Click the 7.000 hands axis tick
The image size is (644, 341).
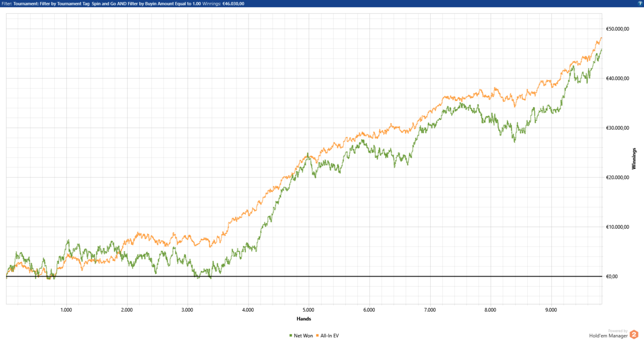(x=430, y=310)
